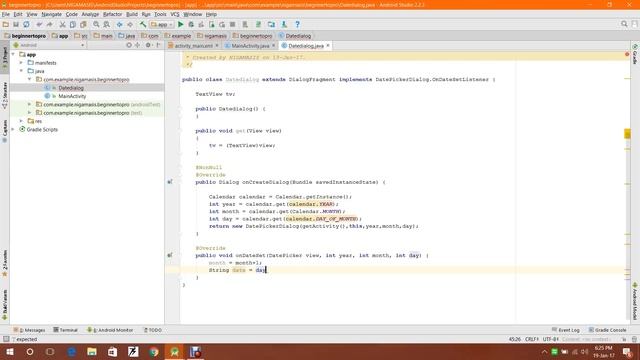Open project folder icon in toolbar

(6, 24)
